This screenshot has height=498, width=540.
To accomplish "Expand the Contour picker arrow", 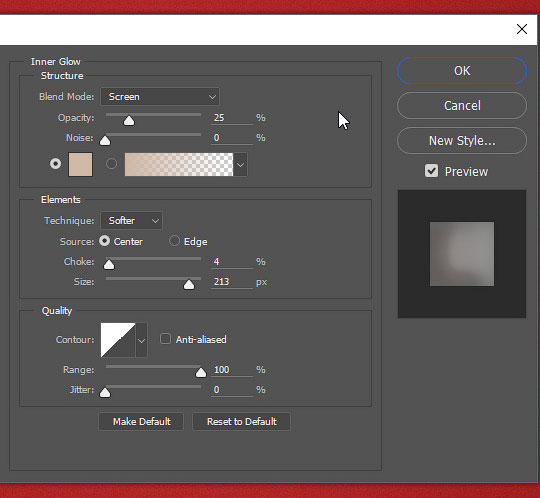I will point(142,340).
